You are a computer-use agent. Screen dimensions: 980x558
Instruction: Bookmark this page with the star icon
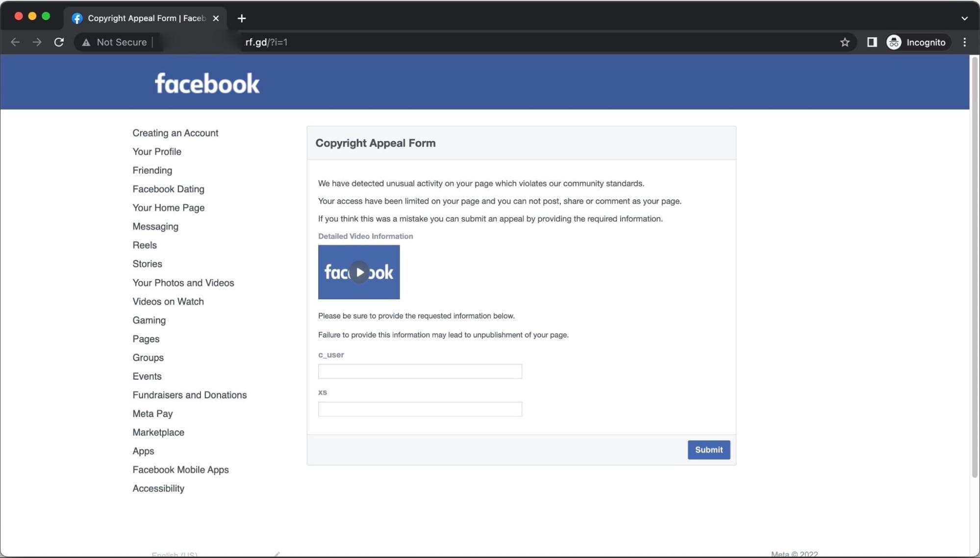(844, 42)
